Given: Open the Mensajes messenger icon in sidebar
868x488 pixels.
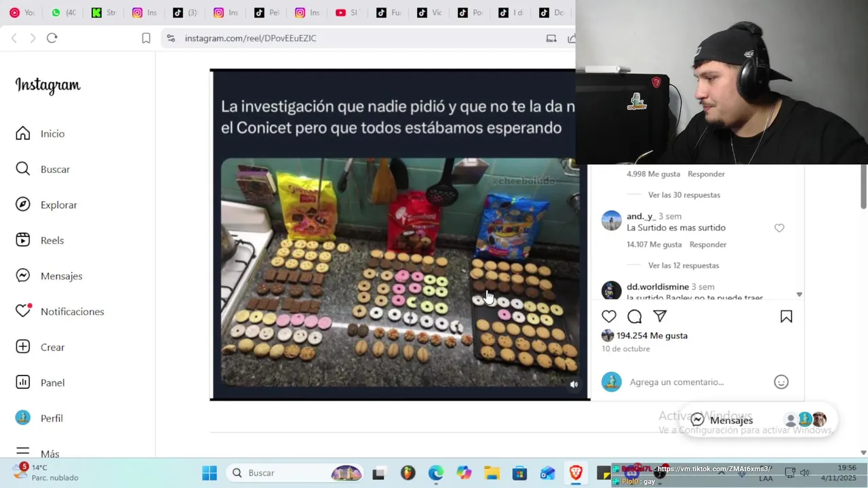Looking at the screenshot, I should 23,276.
